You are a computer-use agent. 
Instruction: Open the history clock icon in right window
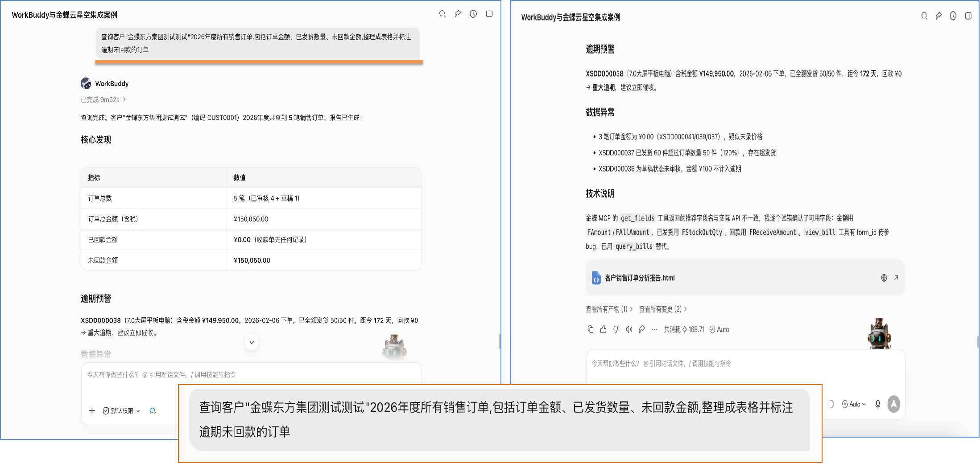953,16
